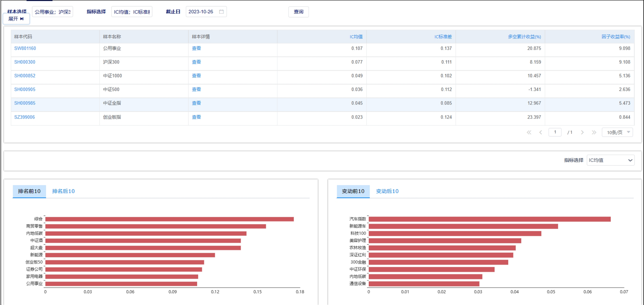Click 查看 for 创业板指 row

click(196, 117)
